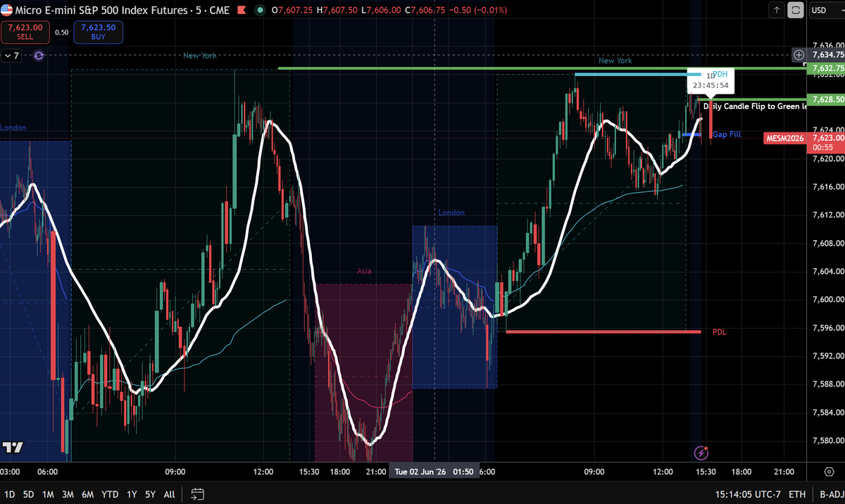Select the 5Y time range
Image resolution: width=845 pixels, height=504 pixels.
(151, 494)
